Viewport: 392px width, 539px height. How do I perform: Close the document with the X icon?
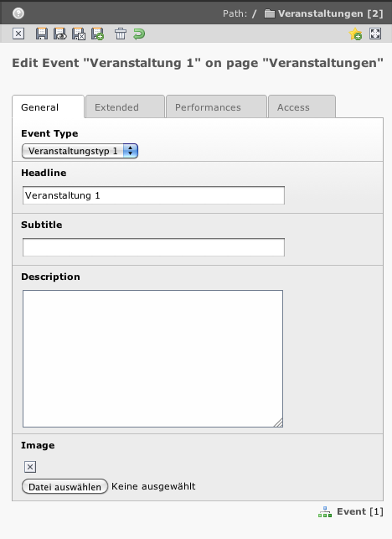[18, 34]
